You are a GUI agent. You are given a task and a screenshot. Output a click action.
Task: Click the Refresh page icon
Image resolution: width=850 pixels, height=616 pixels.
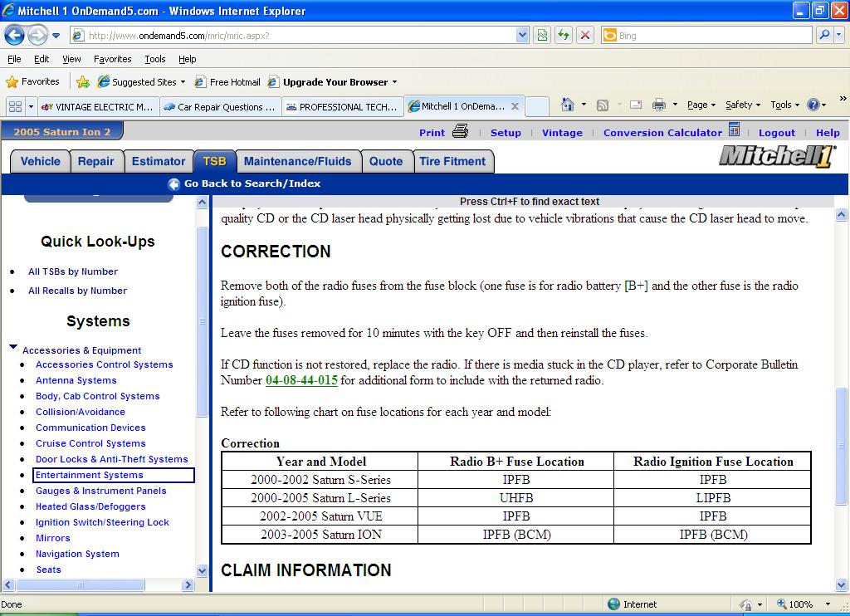(564, 36)
